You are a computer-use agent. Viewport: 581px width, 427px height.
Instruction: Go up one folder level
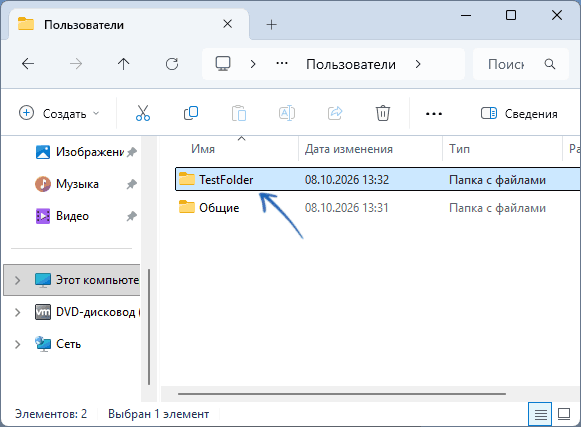[x=123, y=64]
